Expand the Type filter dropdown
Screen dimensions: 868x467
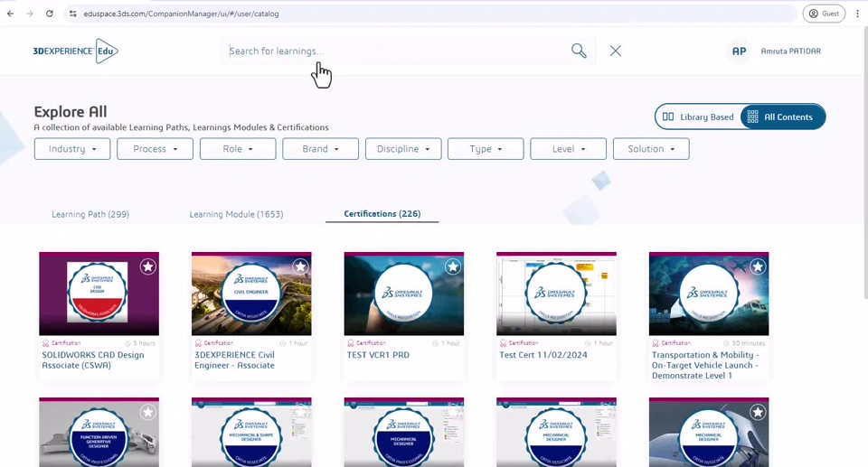point(486,149)
